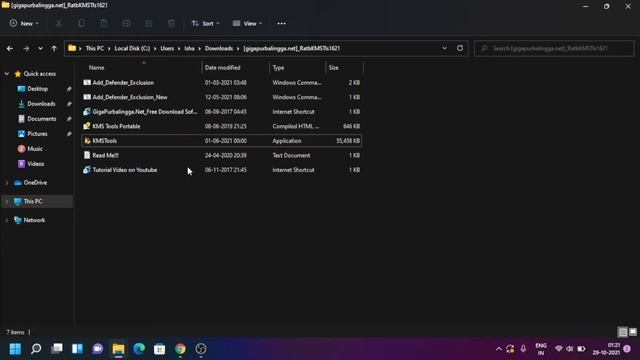The height and width of the screenshot is (360, 640).
Task: Open the Sort dropdown menu
Action: [x=205, y=23]
